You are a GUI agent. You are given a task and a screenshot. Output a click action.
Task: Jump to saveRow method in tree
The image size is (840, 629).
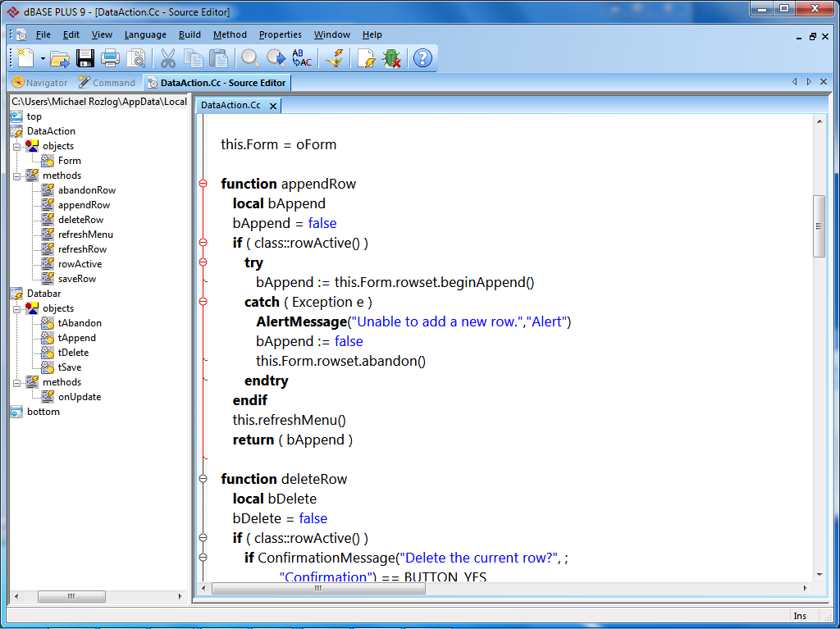coord(77,279)
